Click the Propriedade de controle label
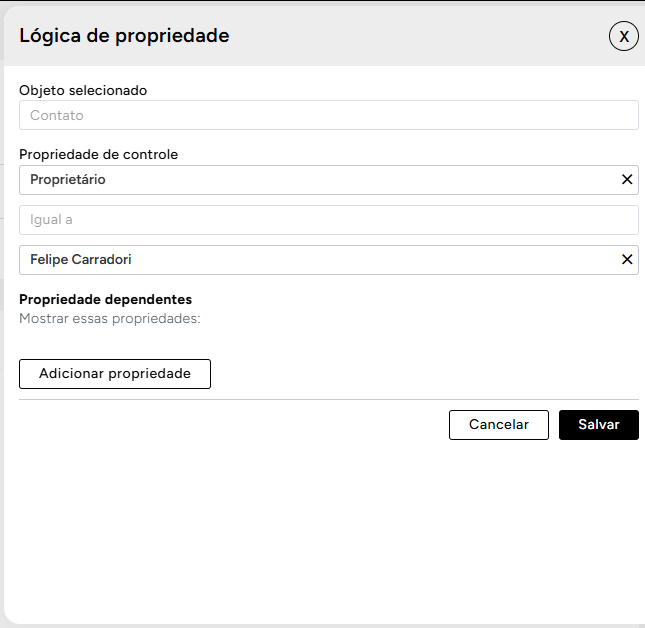 coord(99,155)
